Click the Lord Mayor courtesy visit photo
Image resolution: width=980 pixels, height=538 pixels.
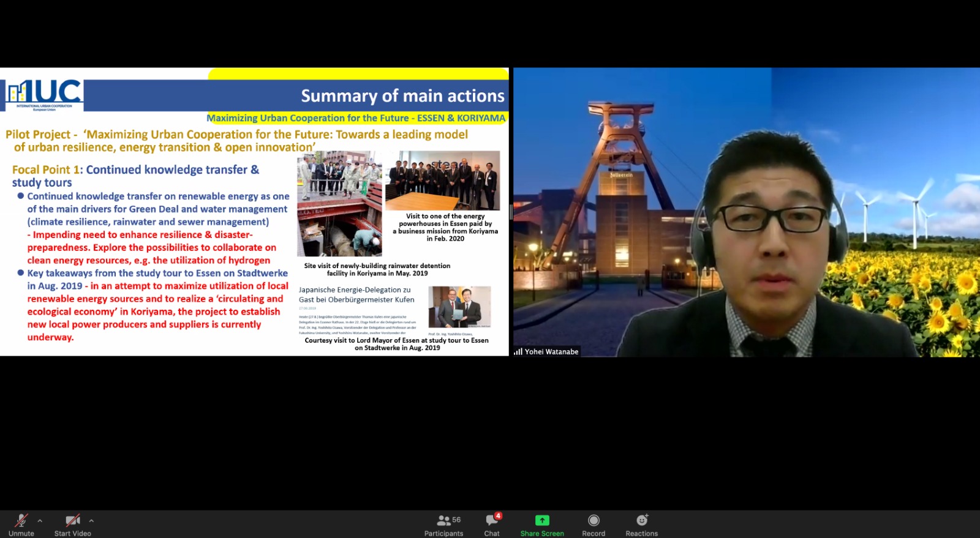pyautogui.click(x=459, y=307)
